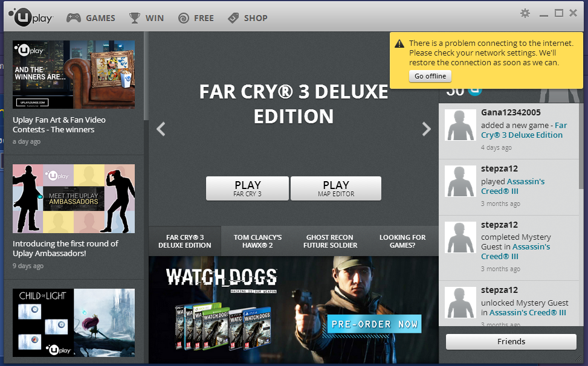Click the 'FAR CRY® 3 DELUXE EDITION' title
The height and width of the screenshot is (366, 588).
pos(294,104)
